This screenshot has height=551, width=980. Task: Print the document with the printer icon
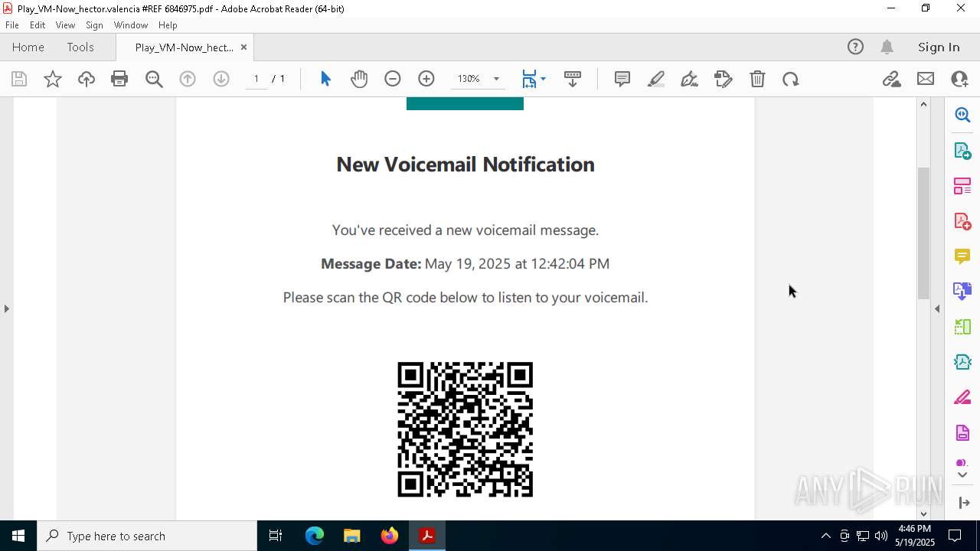point(119,79)
